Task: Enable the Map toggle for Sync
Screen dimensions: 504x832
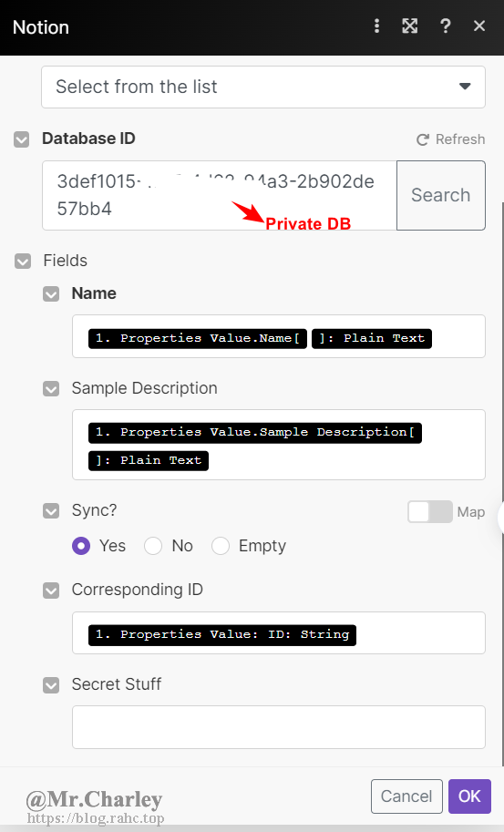Action: [430, 512]
